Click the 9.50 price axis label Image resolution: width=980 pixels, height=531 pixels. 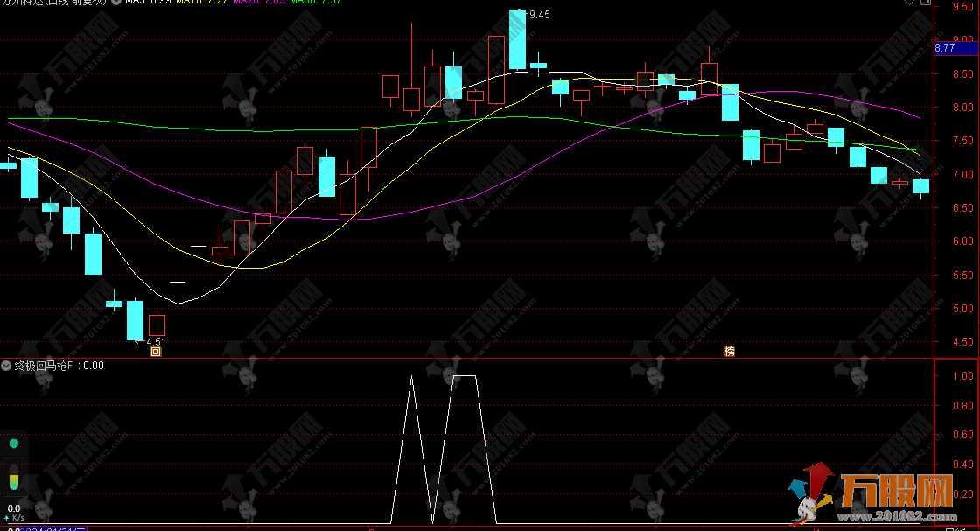tap(963, 7)
